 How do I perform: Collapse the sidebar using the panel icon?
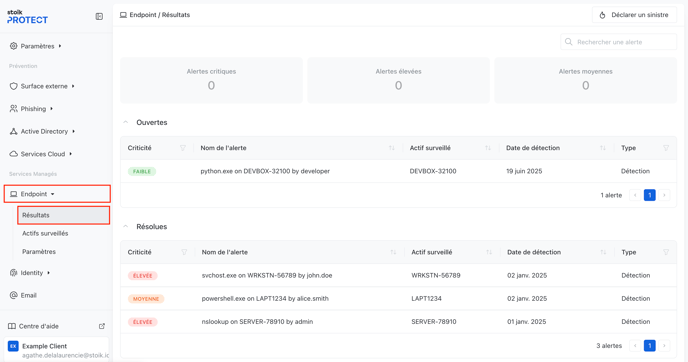coord(99,17)
